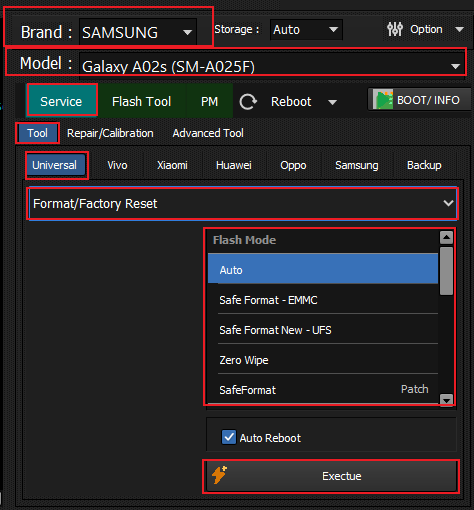Choose Safe Format - EMMC mode
Screen dimensions: 474x510
[x=323, y=299]
